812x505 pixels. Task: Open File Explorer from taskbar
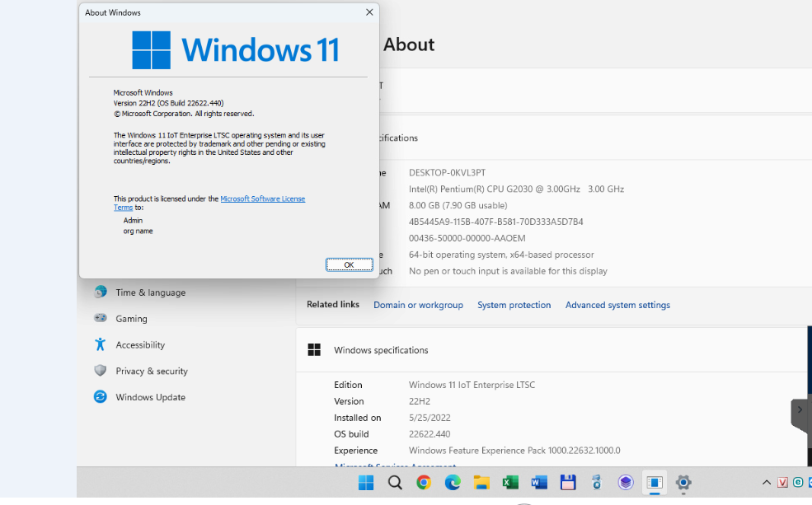(481, 483)
